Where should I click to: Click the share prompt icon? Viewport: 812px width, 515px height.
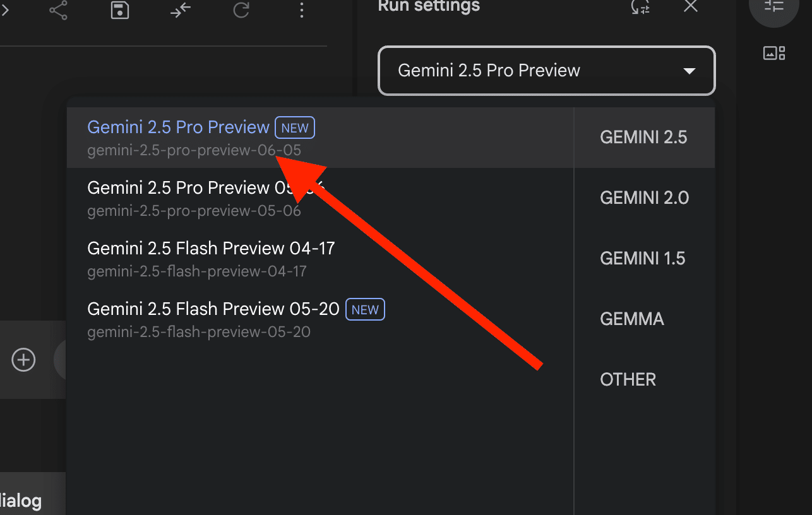point(59,10)
